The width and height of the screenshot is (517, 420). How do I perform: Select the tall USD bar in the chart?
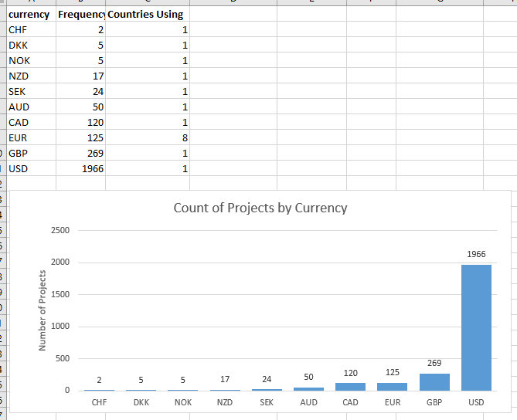[x=476, y=327]
